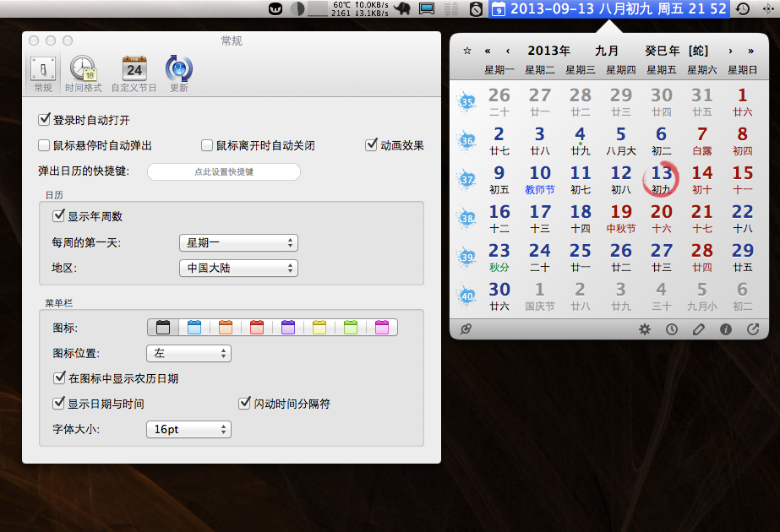Viewport: 780px width, 532px height.
Task: Select September 7 白露 in the calendar
Action: click(x=702, y=141)
